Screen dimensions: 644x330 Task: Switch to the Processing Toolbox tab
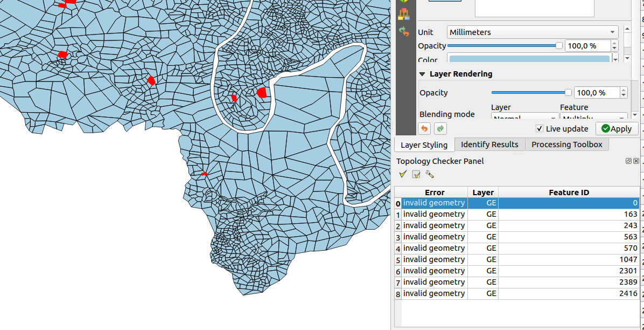(x=566, y=145)
